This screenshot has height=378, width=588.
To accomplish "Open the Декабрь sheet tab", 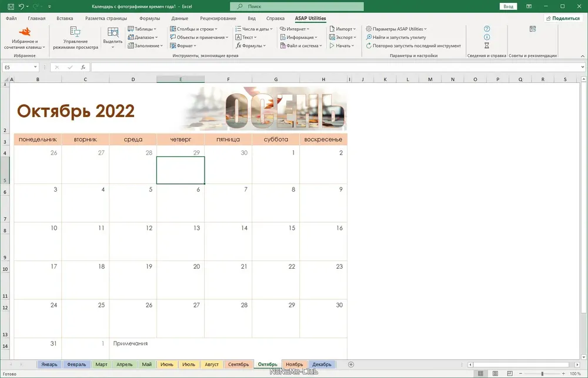I will point(322,364).
